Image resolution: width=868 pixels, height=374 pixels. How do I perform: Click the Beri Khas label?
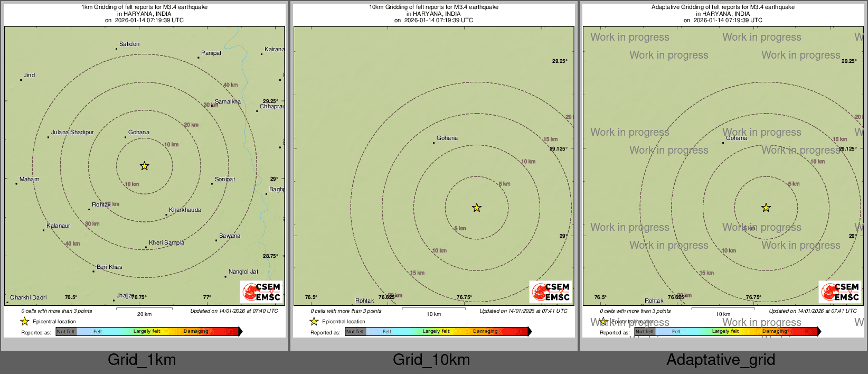pos(109,267)
